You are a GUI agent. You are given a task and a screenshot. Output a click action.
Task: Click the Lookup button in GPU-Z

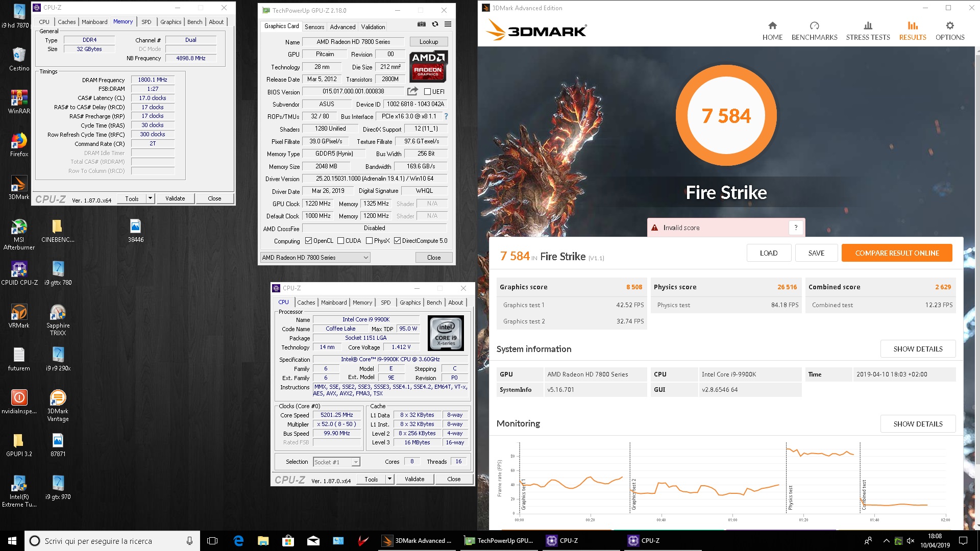(429, 42)
